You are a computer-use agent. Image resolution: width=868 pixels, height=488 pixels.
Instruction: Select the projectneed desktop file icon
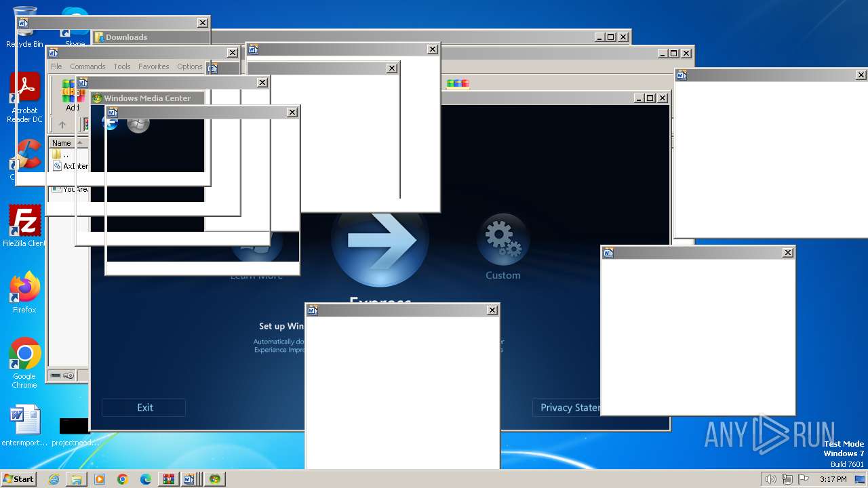pos(73,430)
